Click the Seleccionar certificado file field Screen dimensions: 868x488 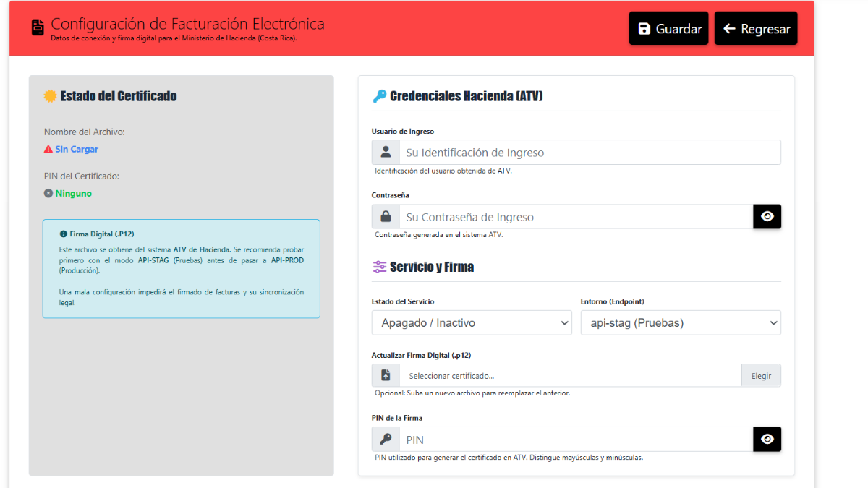571,376
